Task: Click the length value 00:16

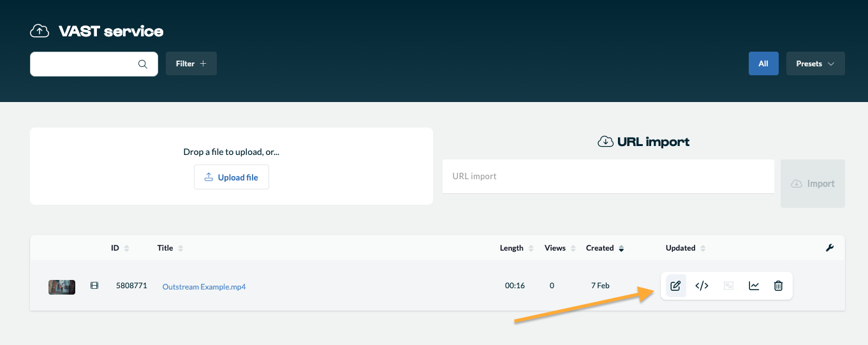Action: pyautogui.click(x=515, y=286)
